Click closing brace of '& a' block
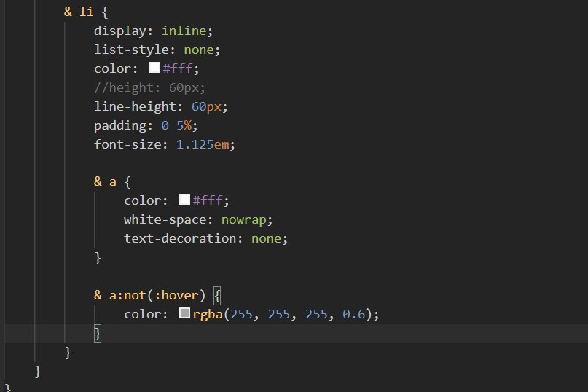Viewport: 588px width, 392px height. click(98, 258)
